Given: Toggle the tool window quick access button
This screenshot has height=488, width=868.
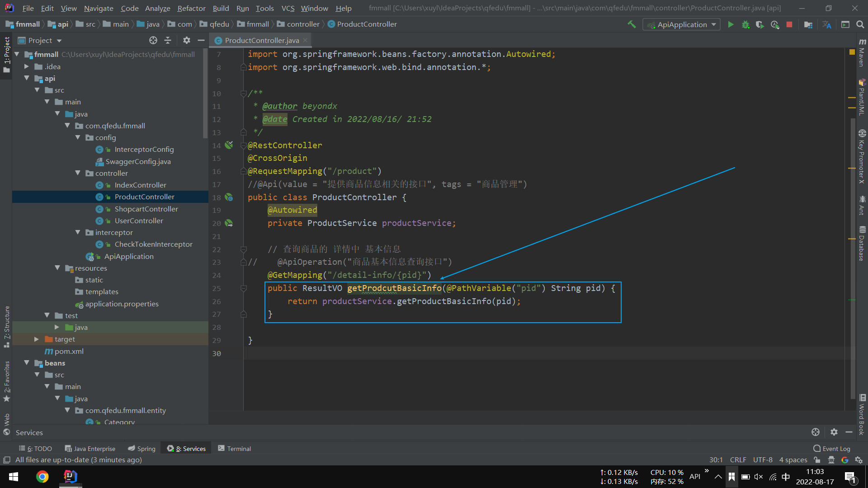Looking at the screenshot, I should [x=7, y=460].
